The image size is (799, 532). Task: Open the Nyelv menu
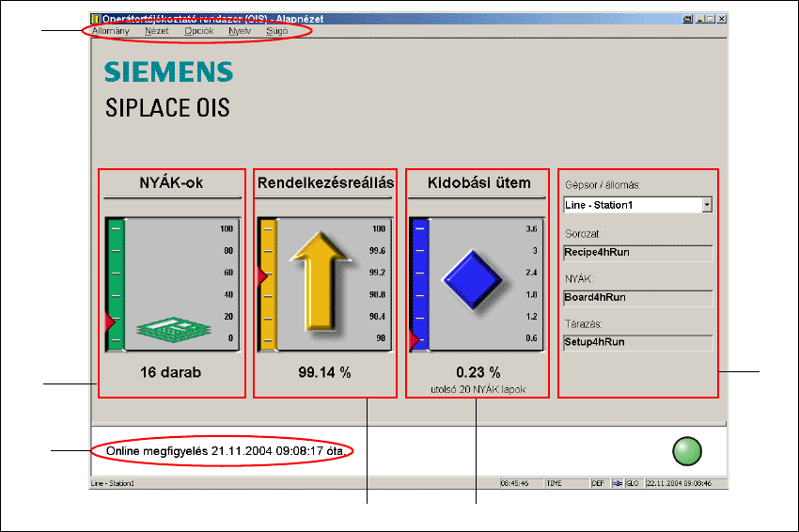pos(240,31)
